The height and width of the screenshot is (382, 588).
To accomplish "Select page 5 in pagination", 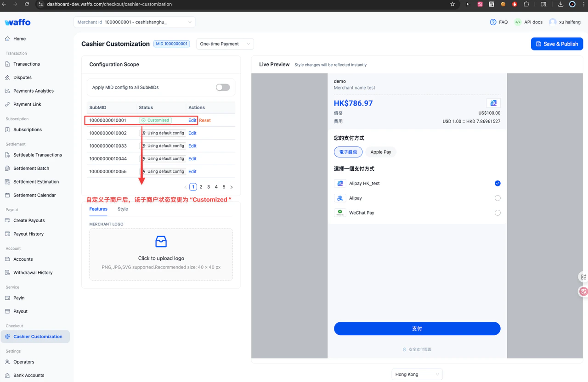I will 224,187.
